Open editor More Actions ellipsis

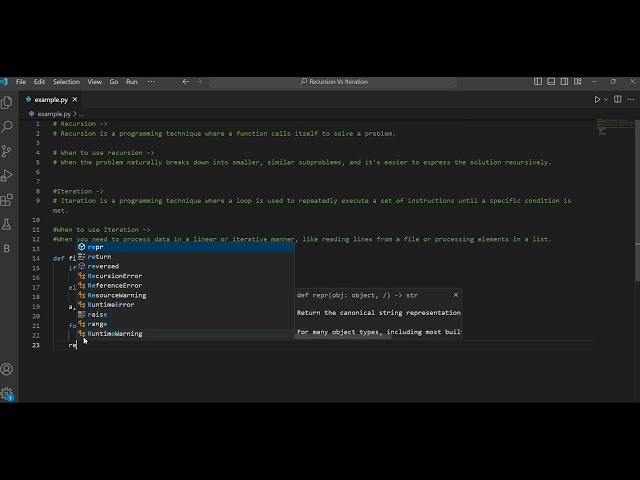[631, 99]
